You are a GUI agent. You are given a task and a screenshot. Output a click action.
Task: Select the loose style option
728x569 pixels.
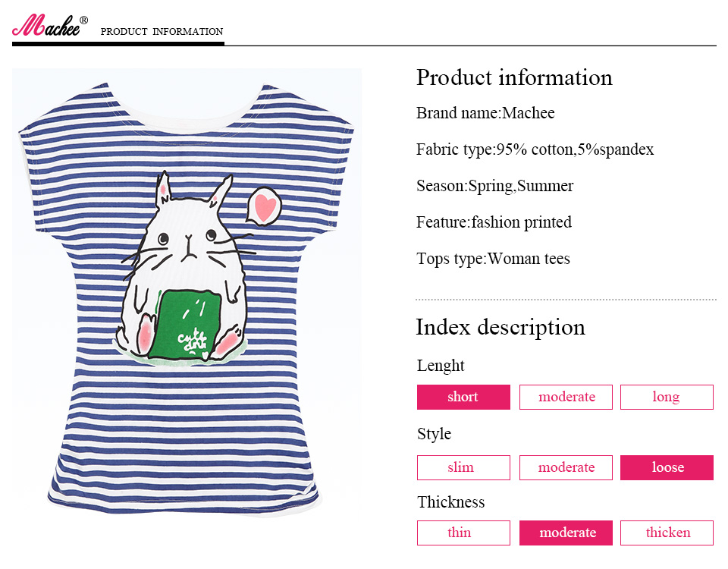[667, 467]
